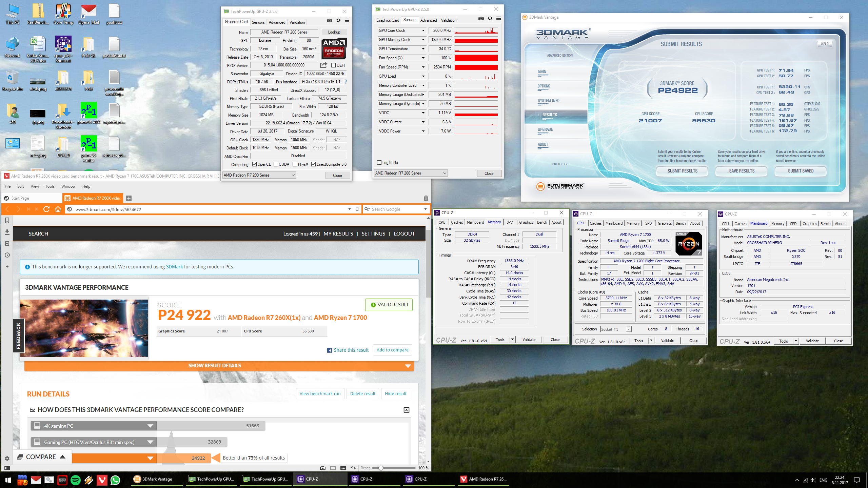Open the Tools dropdown arrow in CPU-Z Memory window
This screenshot has height=488, width=868.
[x=512, y=340]
